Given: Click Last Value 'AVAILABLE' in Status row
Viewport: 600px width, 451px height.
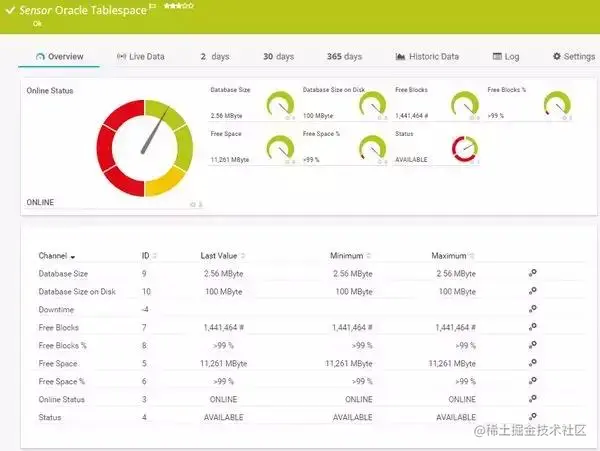Looking at the screenshot, I should (223, 417).
